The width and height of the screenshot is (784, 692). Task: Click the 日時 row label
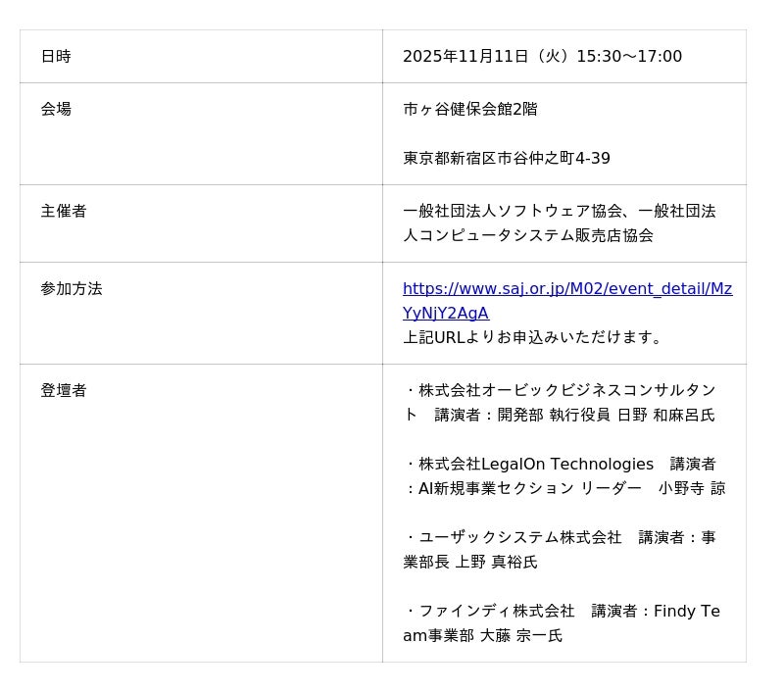[x=56, y=57]
